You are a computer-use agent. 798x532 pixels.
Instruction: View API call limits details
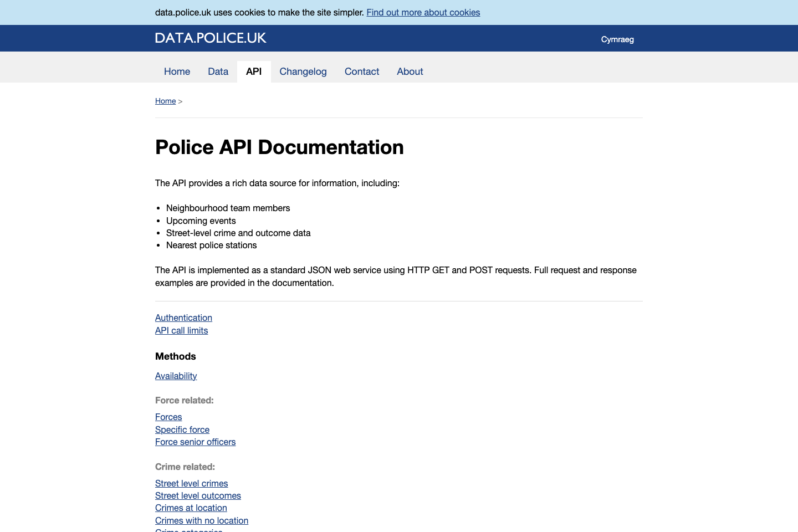click(181, 330)
